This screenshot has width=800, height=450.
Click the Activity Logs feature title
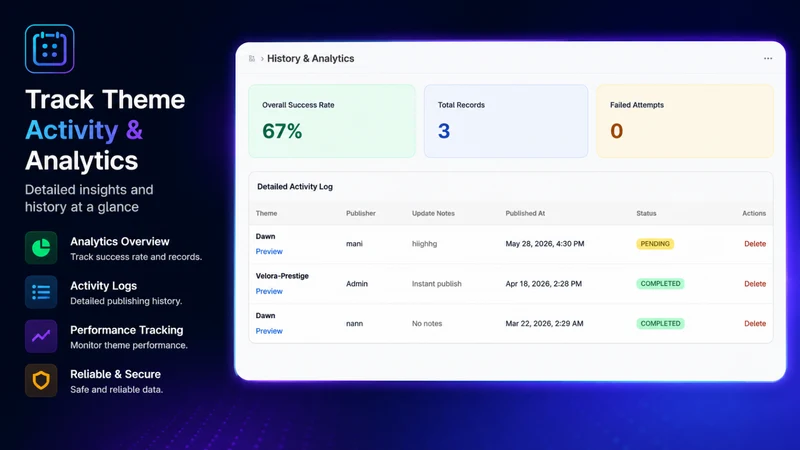(x=104, y=286)
